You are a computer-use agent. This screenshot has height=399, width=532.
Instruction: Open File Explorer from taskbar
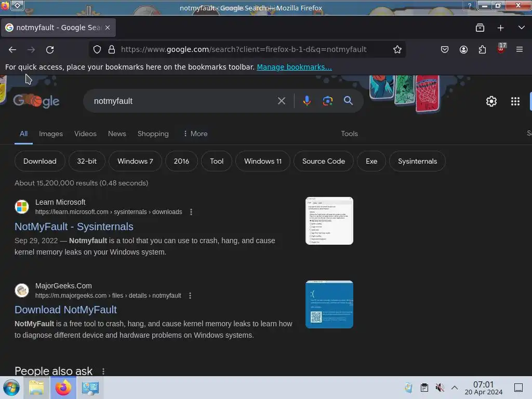(36, 388)
